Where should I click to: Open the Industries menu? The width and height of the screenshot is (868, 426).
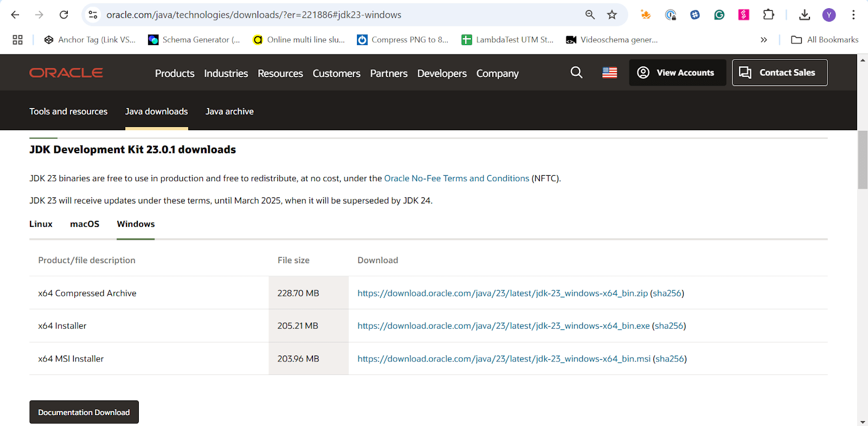pos(226,73)
